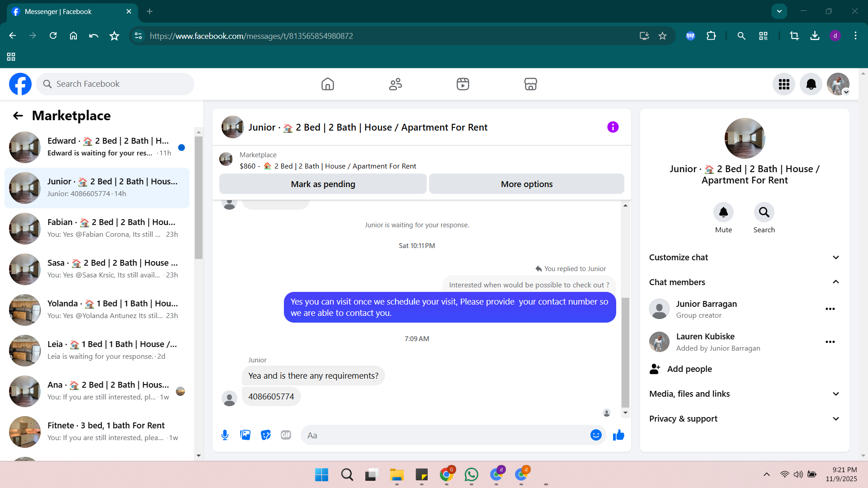Open member options for Lauren Kubiske
Image resolution: width=868 pixels, height=488 pixels.
830,342
